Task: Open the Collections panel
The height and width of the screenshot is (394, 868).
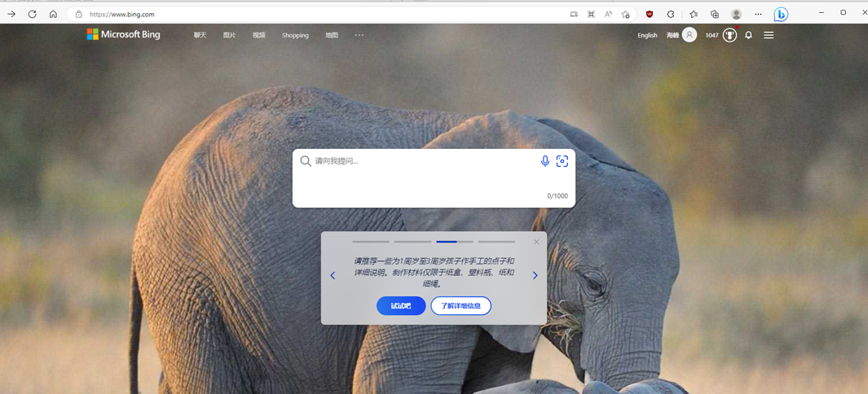Action: tap(715, 15)
